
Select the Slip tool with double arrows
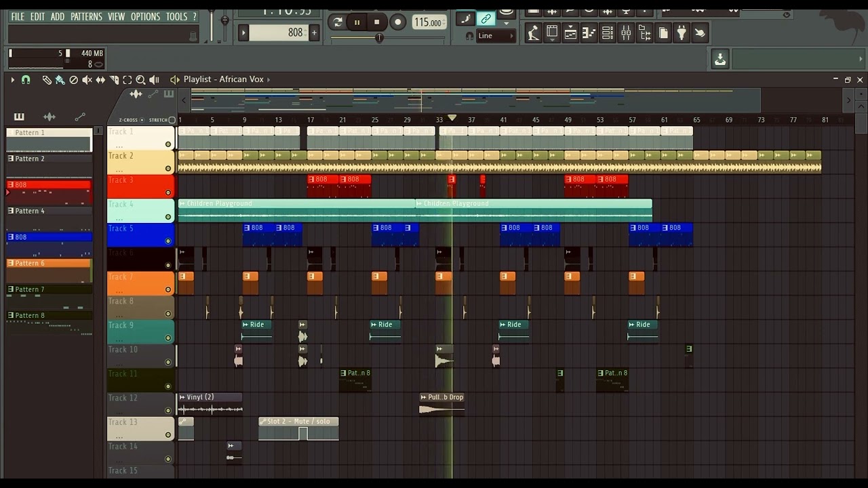tap(100, 80)
